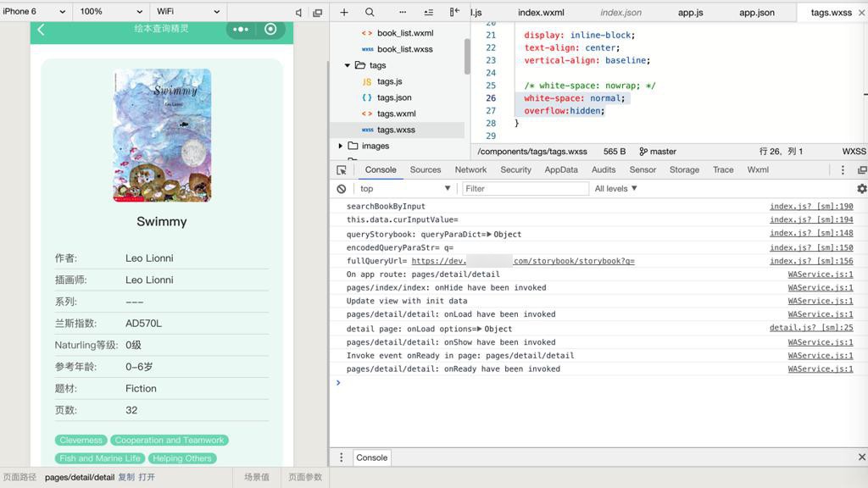The width and height of the screenshot is (868, 488).
Task: Click the file tree vertical scrollbar
Action: point(467,55)
